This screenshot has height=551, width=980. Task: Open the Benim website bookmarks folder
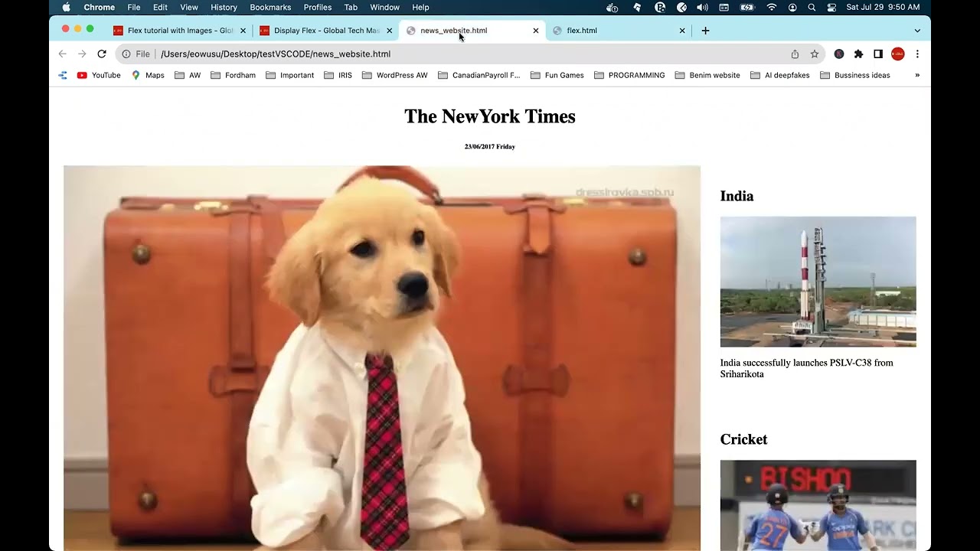[x=707, y=75]
